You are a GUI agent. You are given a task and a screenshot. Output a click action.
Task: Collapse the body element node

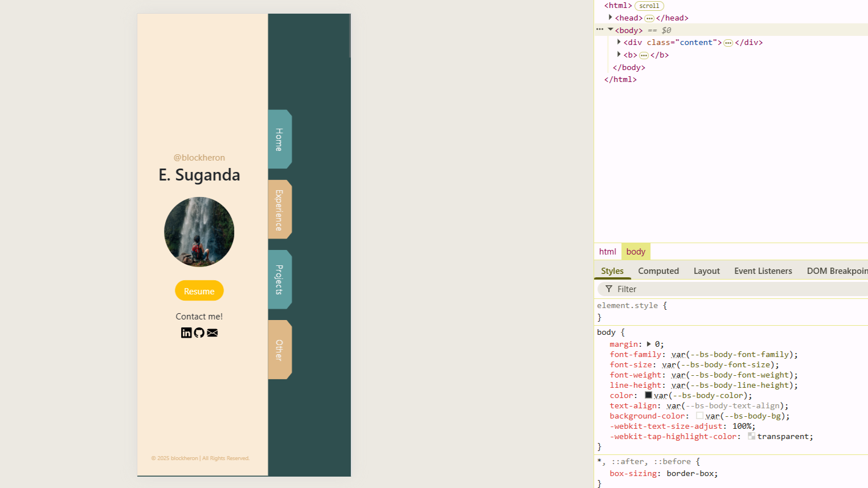(x=611, y=30)
